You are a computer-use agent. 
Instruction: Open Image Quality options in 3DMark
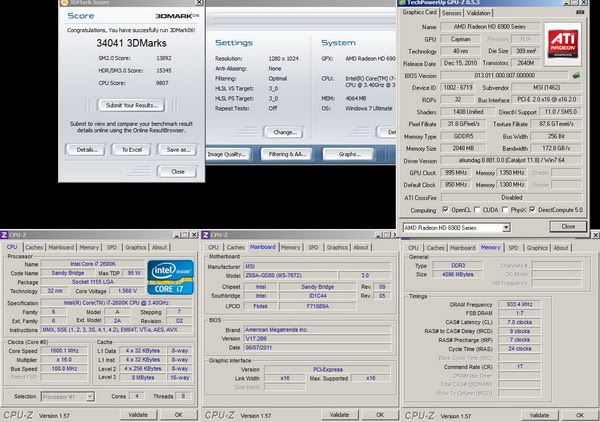point(227,154)
